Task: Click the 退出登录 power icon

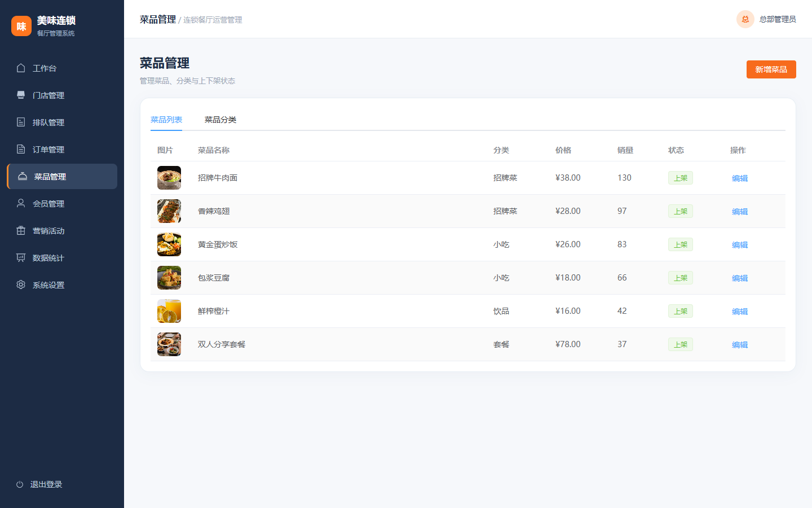Action: point(20,484)
